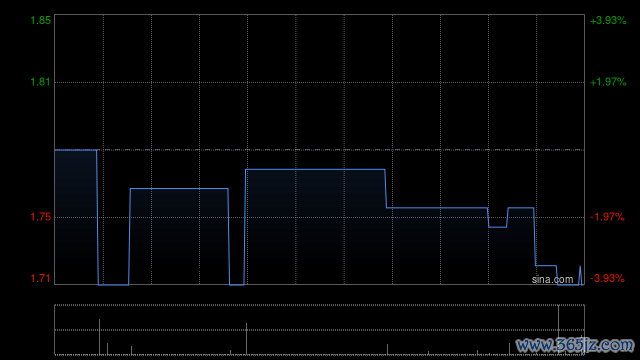Click the second plateau of the price line
The width and height of the screenshot is (640, 360).
click(179, 189)
